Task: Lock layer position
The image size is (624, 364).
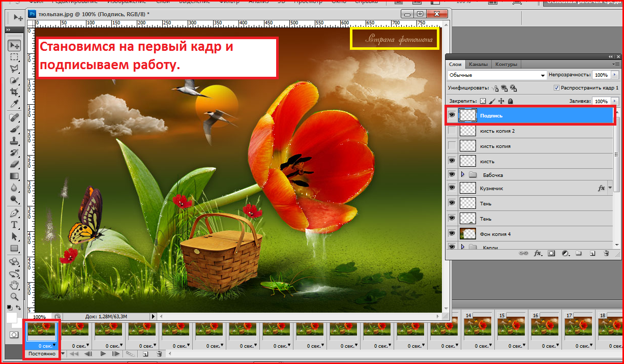Action: [x=501, y=101]
